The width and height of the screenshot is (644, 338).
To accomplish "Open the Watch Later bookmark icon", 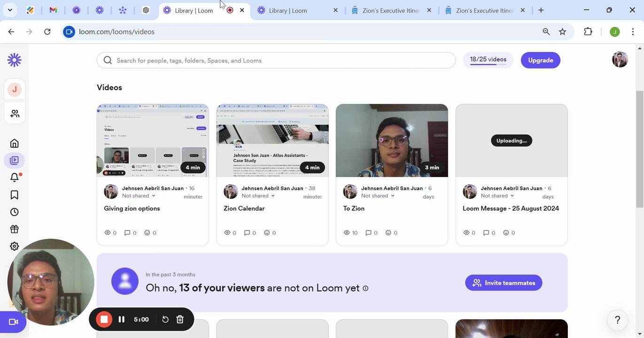I will pos(15,195).
